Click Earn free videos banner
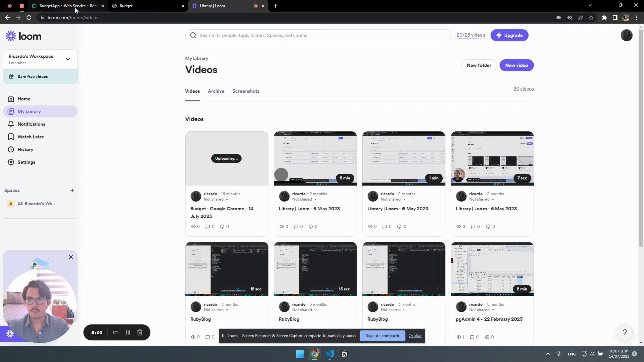The image size is (644, 362). pyautogui.click(x=40, y=76)
